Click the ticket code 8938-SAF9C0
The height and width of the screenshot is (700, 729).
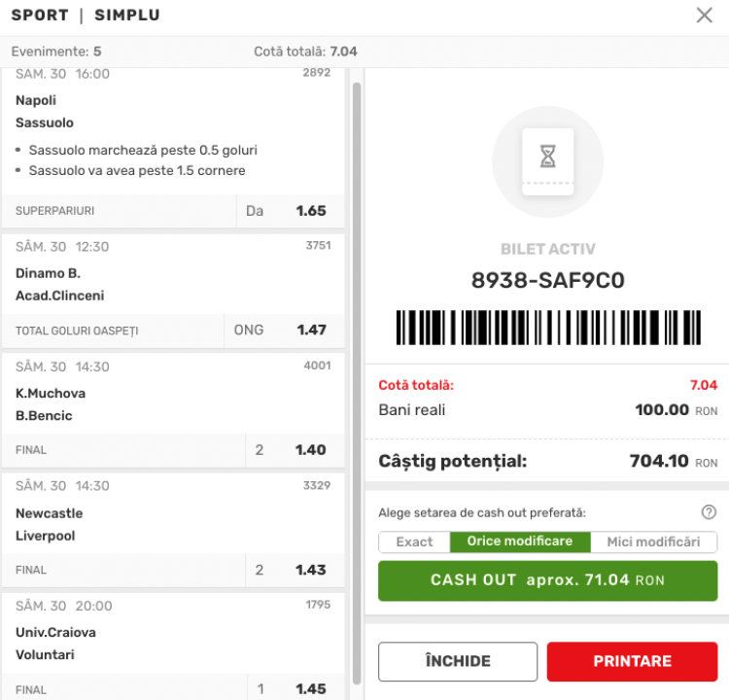coord(547,281)
